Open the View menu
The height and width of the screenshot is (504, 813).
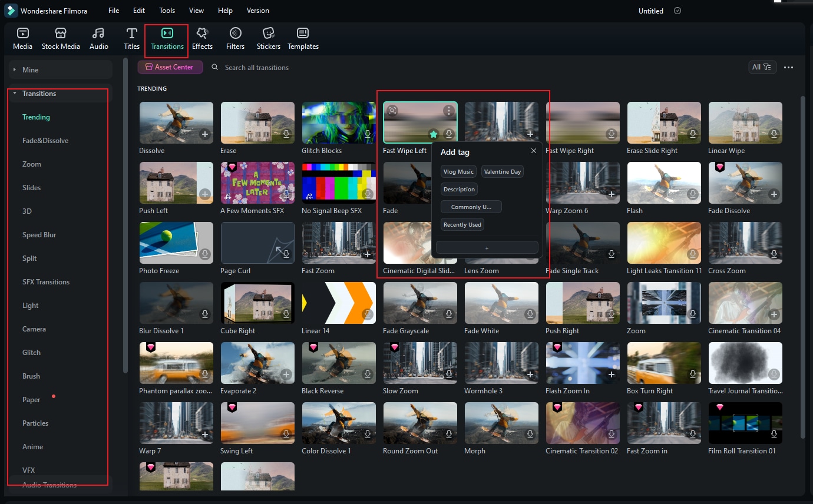coord(196,11)
